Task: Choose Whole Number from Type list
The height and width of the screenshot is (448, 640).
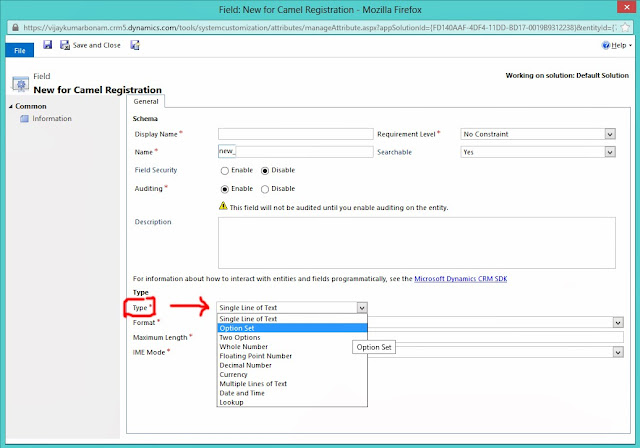Action: [x=292, y=346]
